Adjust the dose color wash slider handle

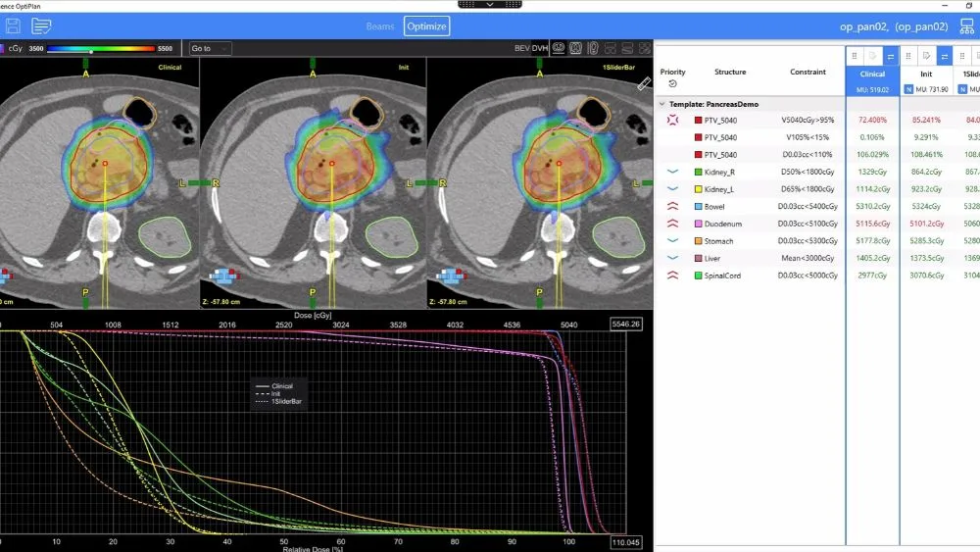tap(91, 52)
